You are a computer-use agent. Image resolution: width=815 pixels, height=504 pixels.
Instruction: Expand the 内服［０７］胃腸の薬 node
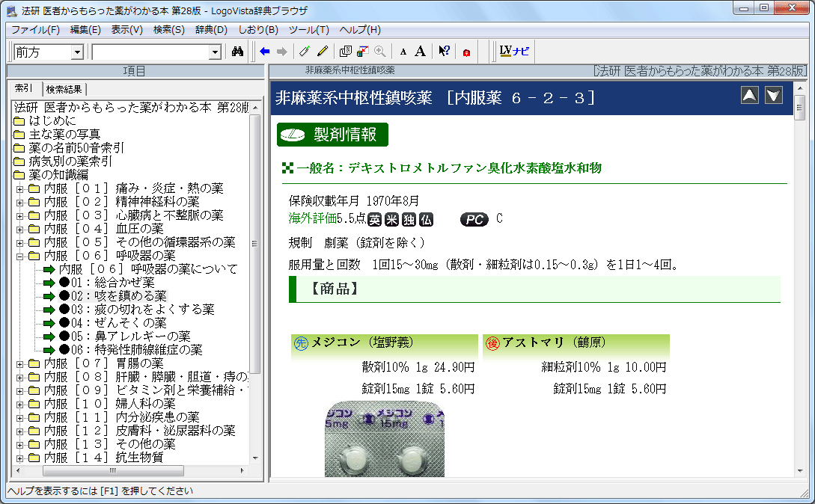tap(20, 363)
